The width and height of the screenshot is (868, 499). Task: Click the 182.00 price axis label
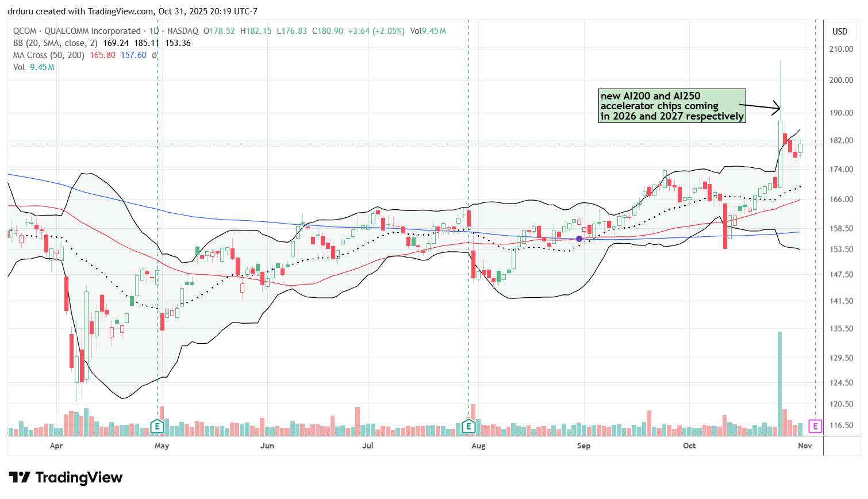[840, 141]
